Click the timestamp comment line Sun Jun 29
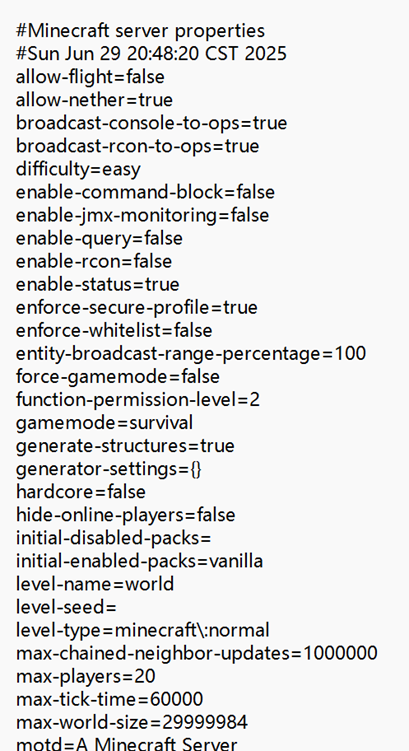409x751 pixels. (151, 54)
